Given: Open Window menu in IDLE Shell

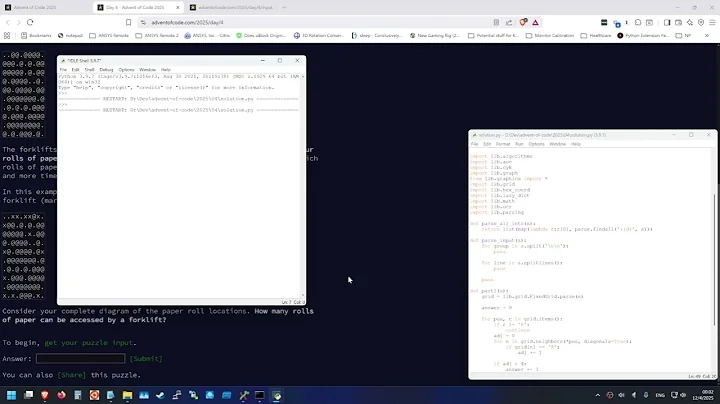Looking at the screenshot, I should pos(147,70).
